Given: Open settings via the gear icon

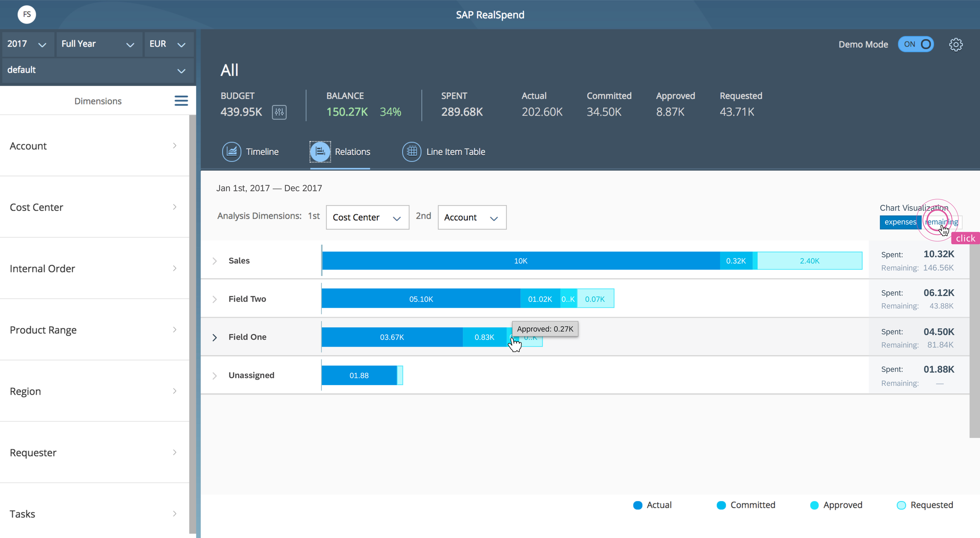Looking at the screenshot, I should pos(956,44).
